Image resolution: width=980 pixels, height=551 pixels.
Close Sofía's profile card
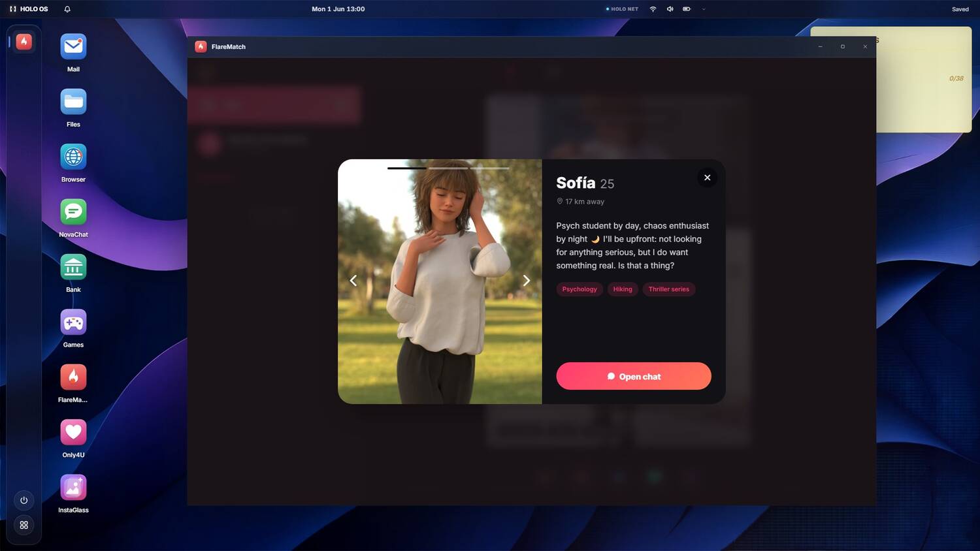pyautogui.click(x=707, y=178)
